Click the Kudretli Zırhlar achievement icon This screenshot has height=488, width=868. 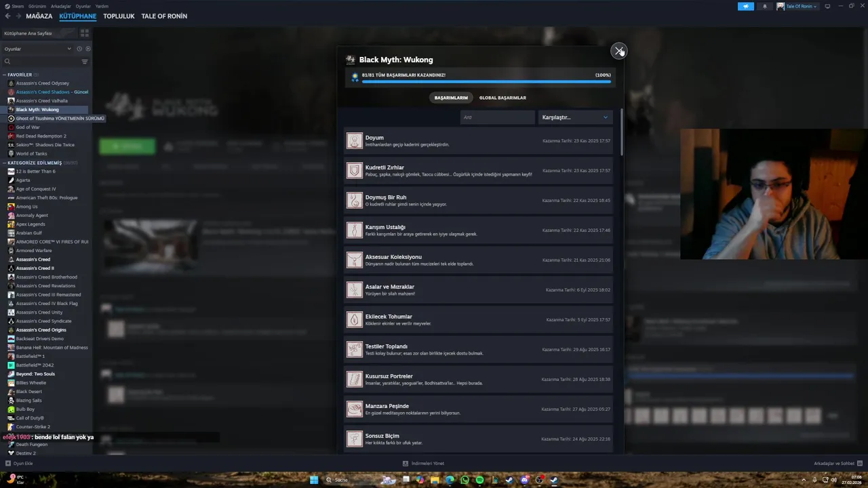(x=355, y=170)
